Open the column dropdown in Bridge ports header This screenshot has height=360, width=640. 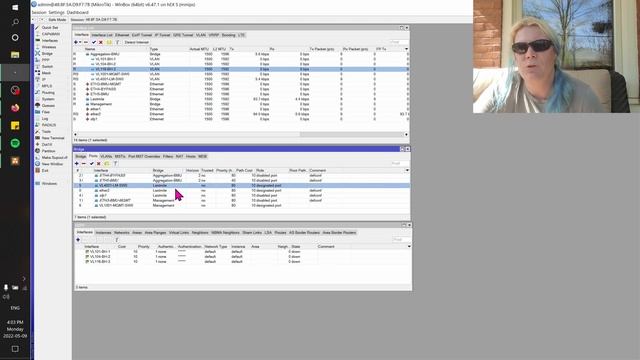point(407,170)
